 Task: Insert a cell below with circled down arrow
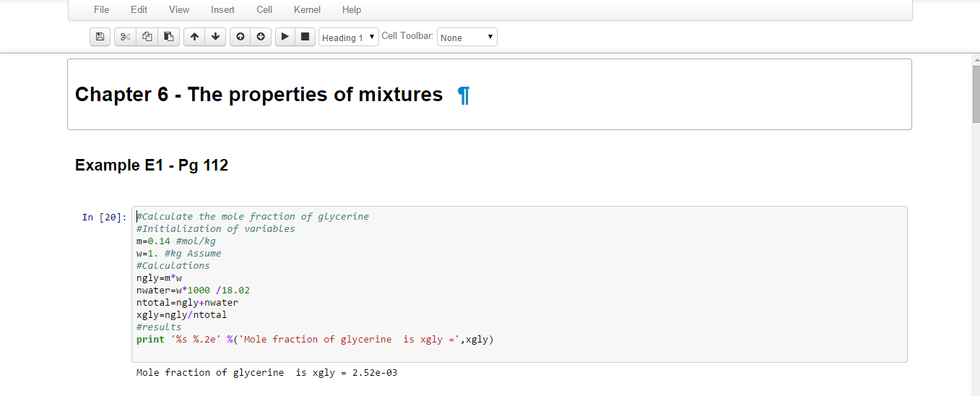pyautogui.click(x=261, y=37)
